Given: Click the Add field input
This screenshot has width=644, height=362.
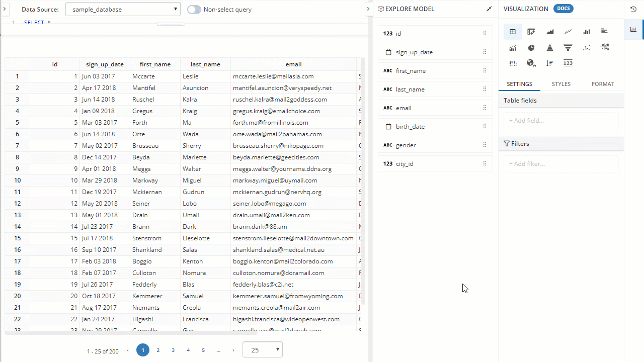Looking at the screenshot, I should point(561,121).
